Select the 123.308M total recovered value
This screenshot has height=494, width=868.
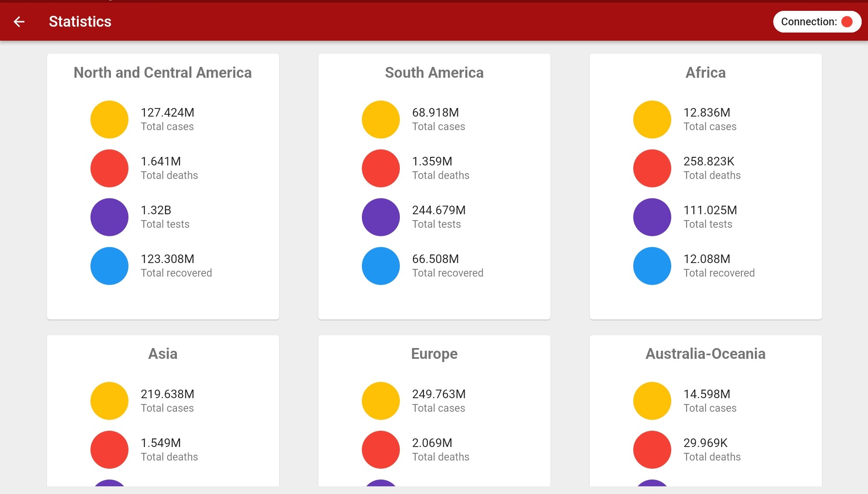pos(167,259)
